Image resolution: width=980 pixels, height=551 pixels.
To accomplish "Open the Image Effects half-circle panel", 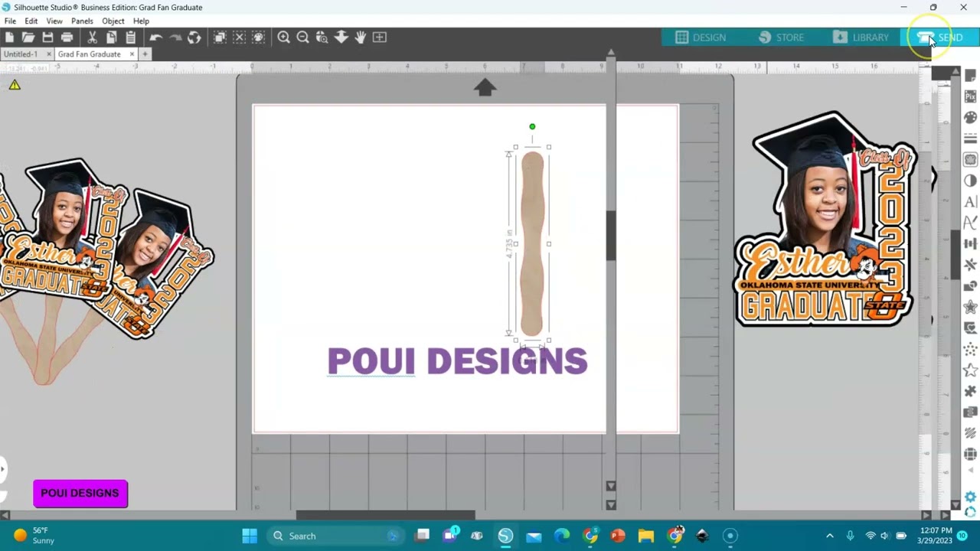I will [970, 181].
